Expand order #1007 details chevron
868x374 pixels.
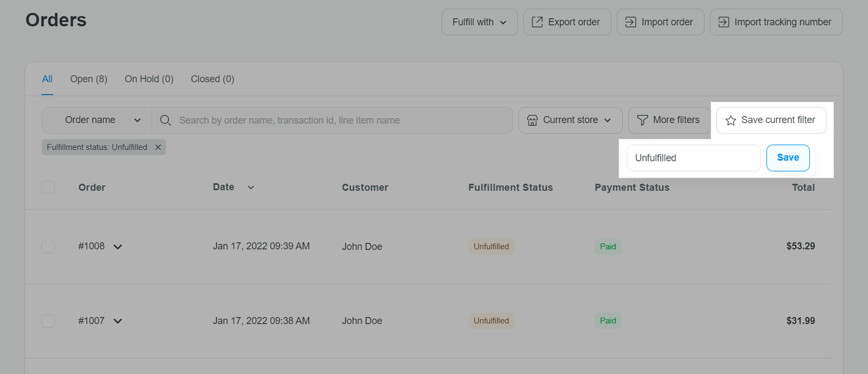118,321
